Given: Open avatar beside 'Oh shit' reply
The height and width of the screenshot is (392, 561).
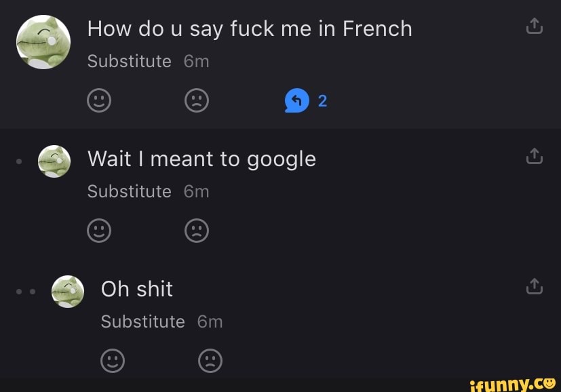Looking at the screenshot, I should [68, 292].
